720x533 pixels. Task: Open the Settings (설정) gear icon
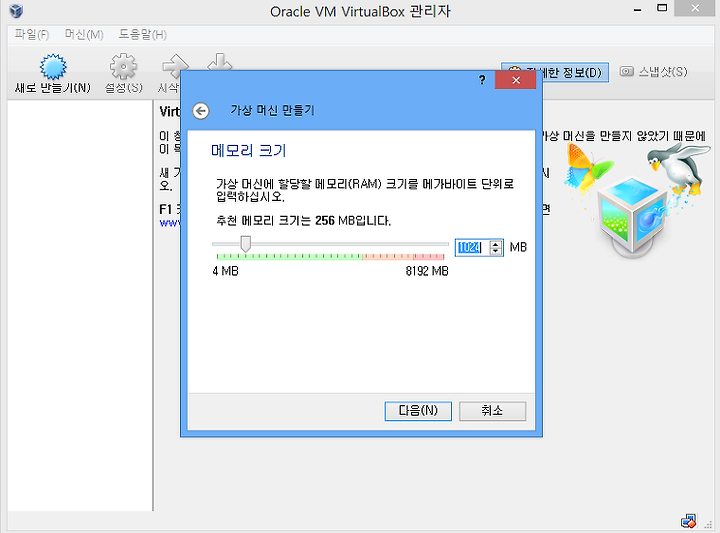pyautogui.click(x=123, y=67)
